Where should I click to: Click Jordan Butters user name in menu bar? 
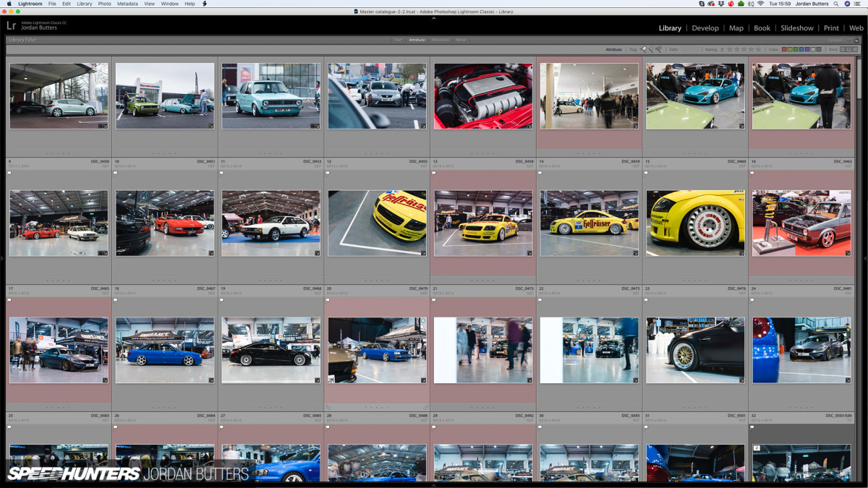812,4
